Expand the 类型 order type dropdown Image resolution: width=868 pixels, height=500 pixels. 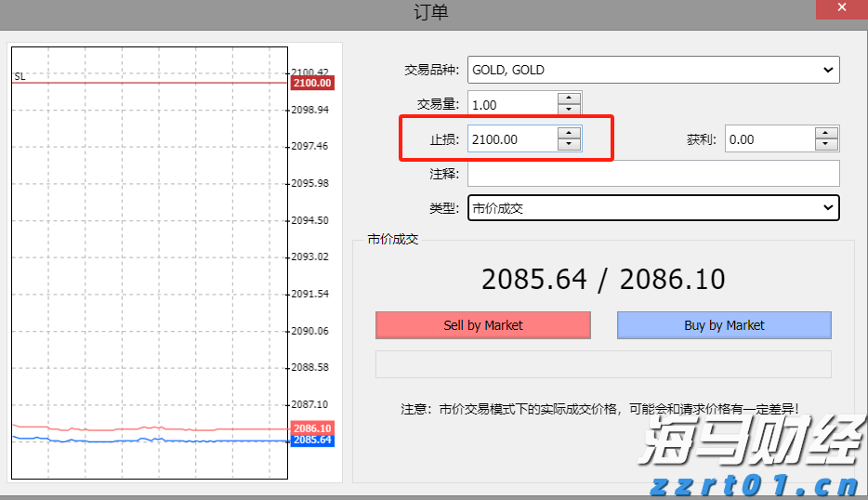652,208
